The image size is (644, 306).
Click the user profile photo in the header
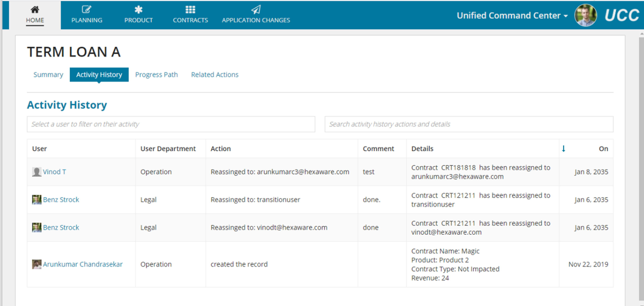[x=585, y=15]
